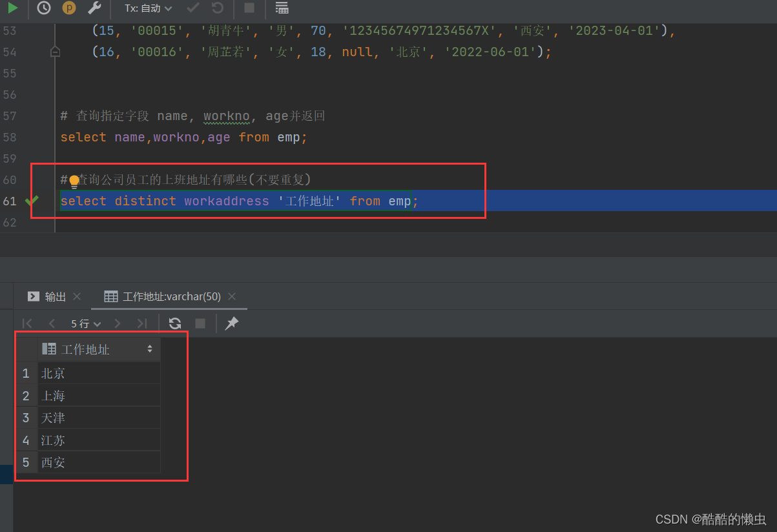Click row number 5 in result grid
This screenshot has width=777, height=532.
[26, 462]
